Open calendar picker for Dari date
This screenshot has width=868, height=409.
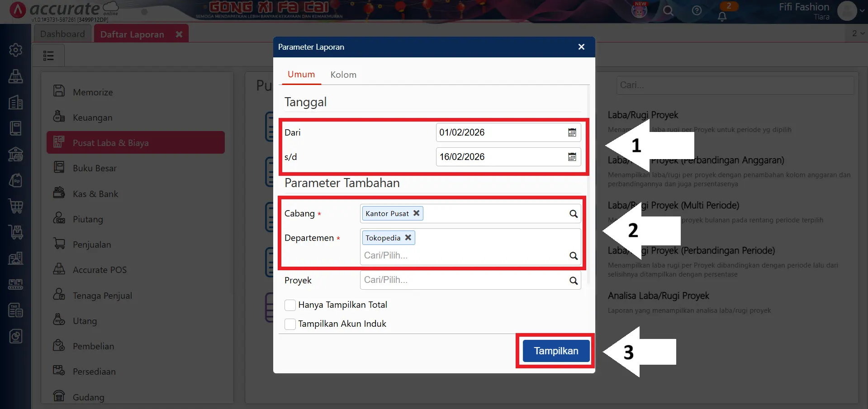click(x=572, y=132)
